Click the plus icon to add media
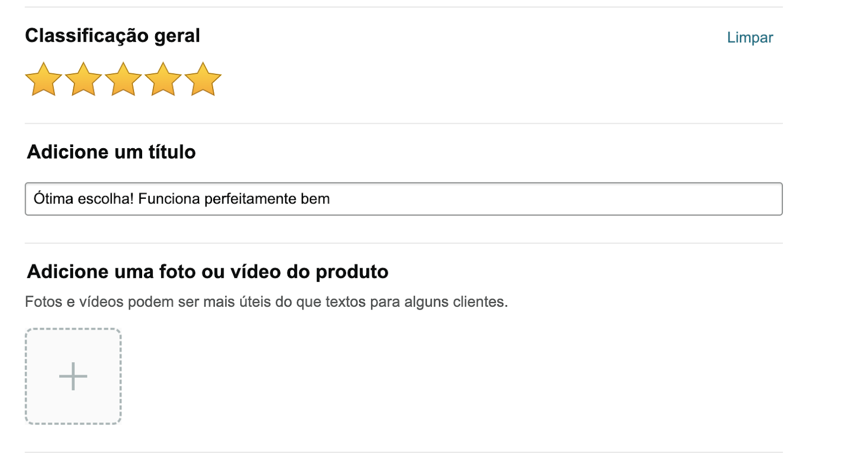This screenshot has width=868, height=455. pos(73,376)
